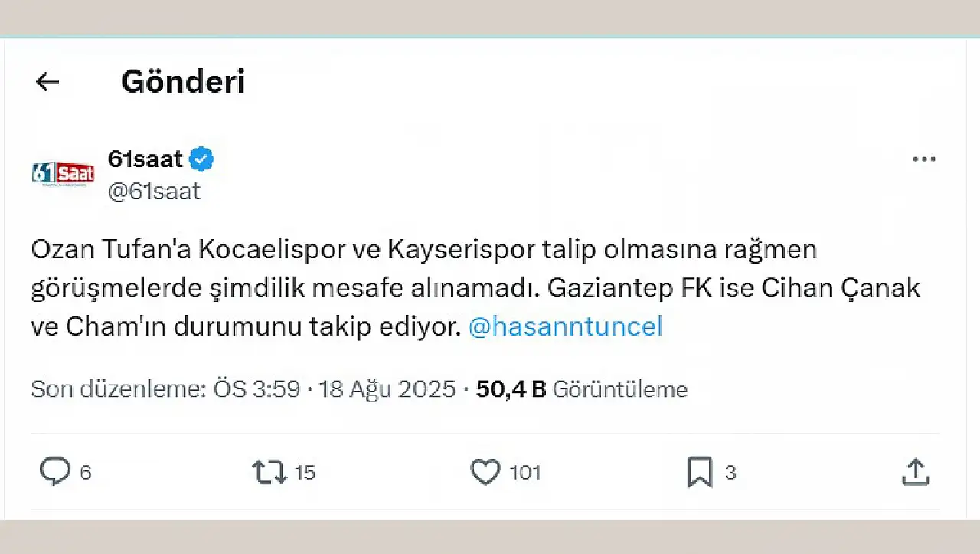Click the reply count 6
The image size is (980, 554).
(x=86, y=473)
